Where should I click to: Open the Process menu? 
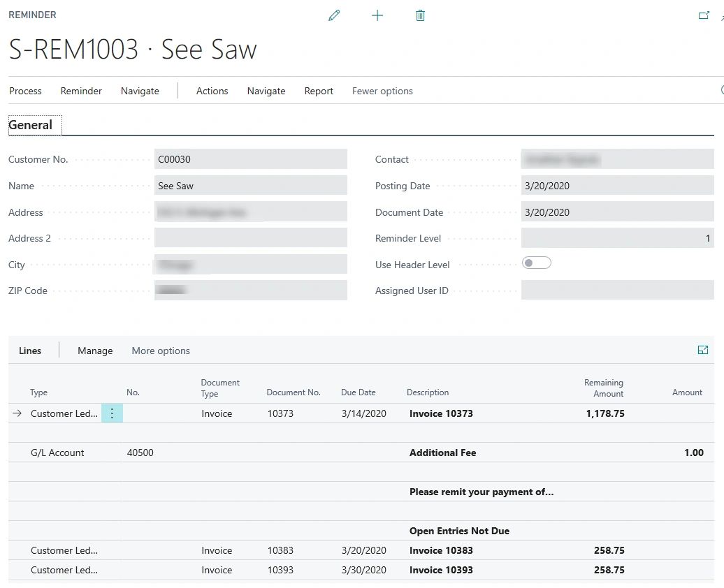tap(25, 91)
